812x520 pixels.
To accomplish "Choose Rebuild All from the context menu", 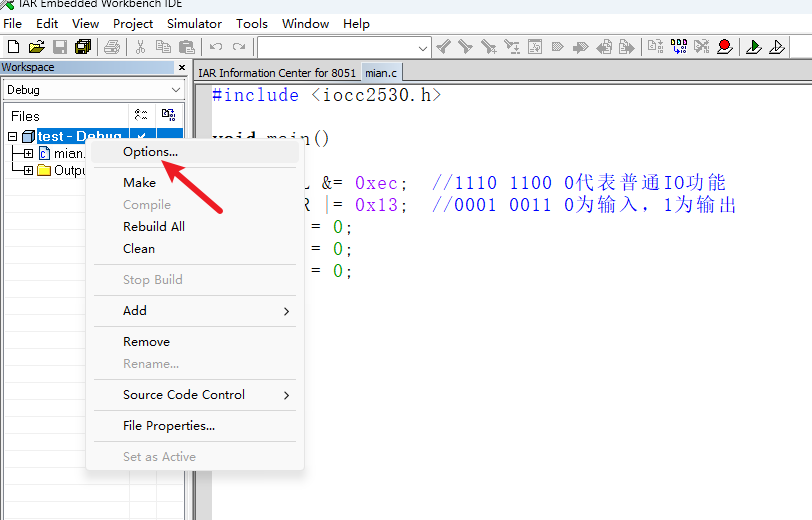I will pyautogui.click(x=195, y=227).
